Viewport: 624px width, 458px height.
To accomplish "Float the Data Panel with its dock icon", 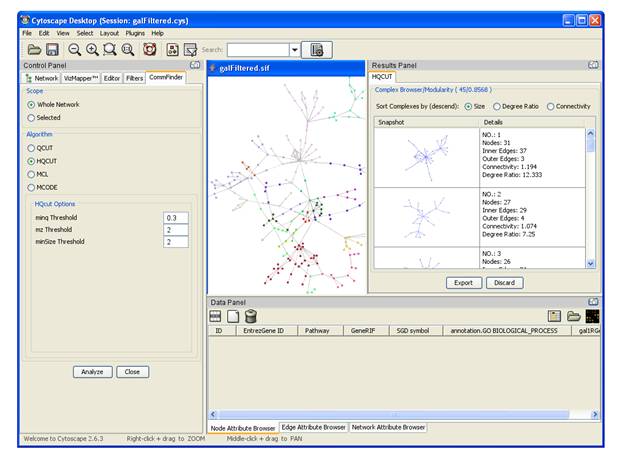I will click(593, 302).
